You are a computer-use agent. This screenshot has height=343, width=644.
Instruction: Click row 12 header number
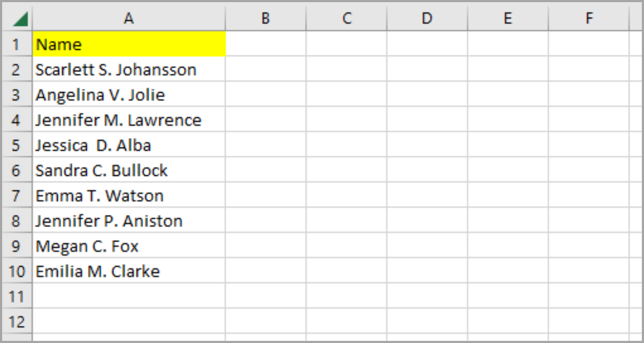pos(16,322)
